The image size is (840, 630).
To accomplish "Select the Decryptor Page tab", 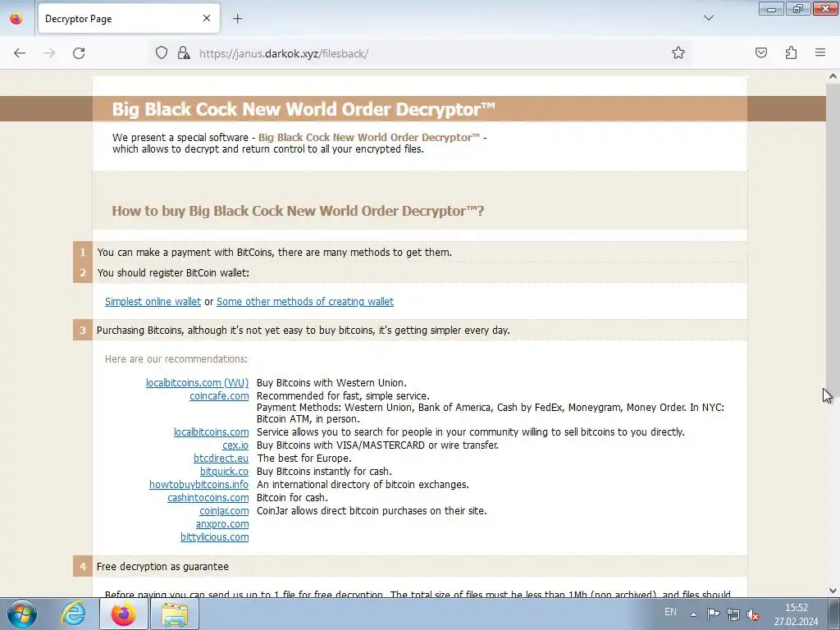I will tap(129, 19).
